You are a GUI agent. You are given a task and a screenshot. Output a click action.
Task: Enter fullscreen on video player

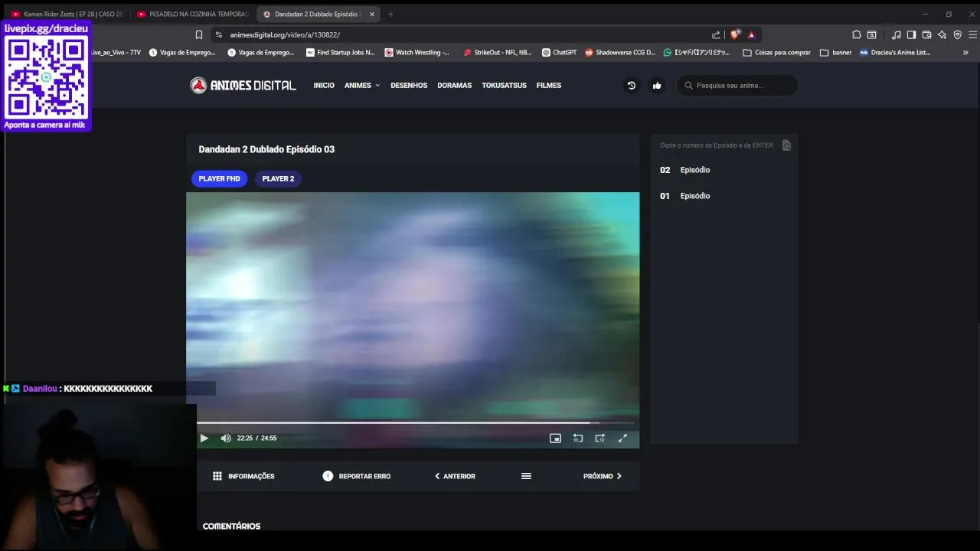point(622,439)
